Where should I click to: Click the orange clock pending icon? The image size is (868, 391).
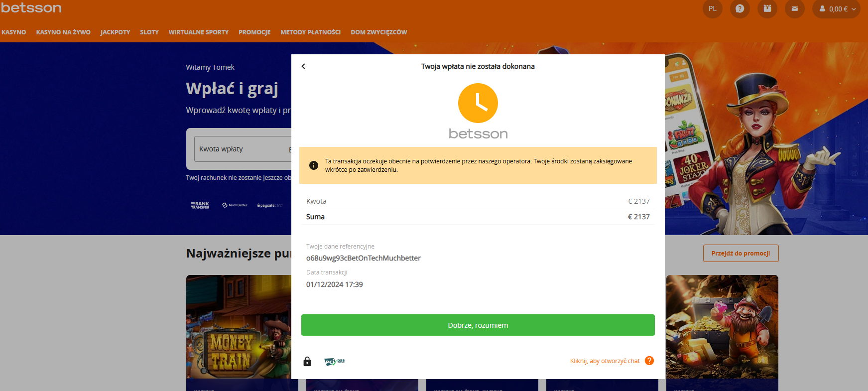point(478,103)
